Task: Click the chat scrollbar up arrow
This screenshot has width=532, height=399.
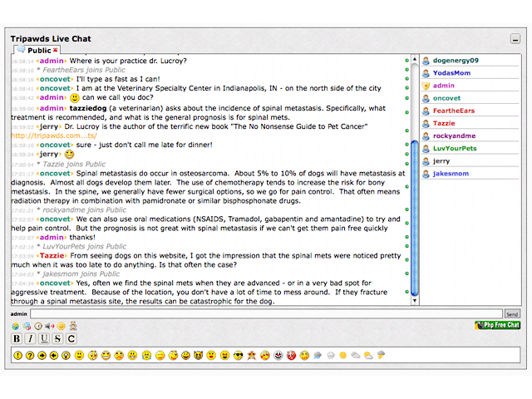Action: [414, 59]
